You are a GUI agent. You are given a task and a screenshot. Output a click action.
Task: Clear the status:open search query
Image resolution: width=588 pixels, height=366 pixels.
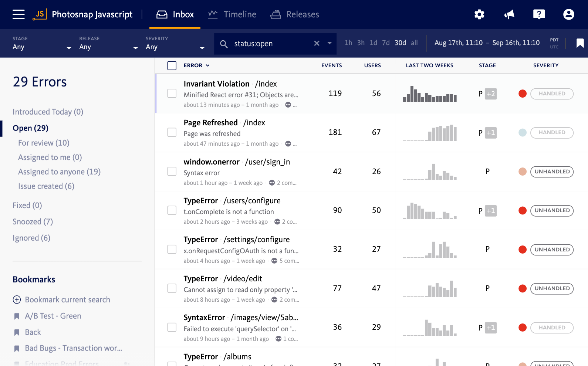click(x=317, y=43)
